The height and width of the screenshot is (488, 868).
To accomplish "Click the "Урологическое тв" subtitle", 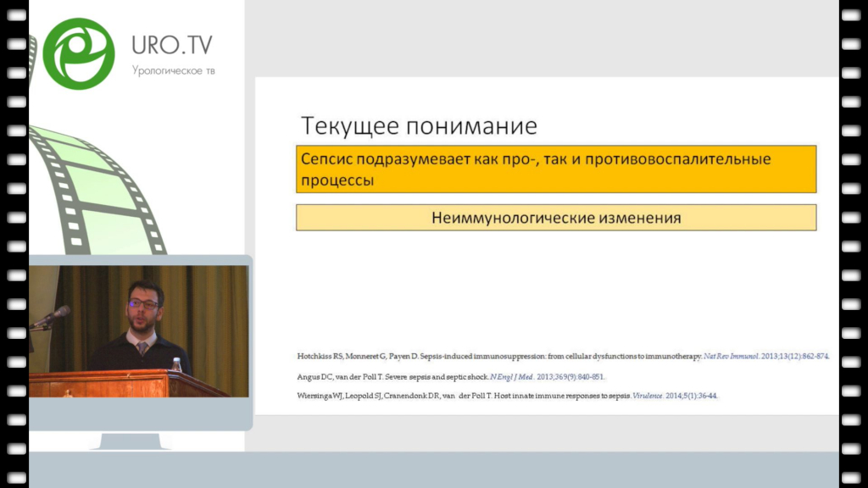I will click(173, 71).
